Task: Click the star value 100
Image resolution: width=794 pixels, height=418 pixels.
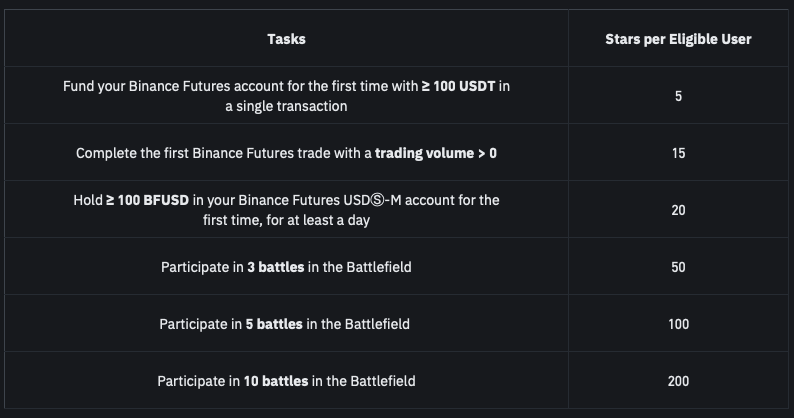Action: (678, 324)
